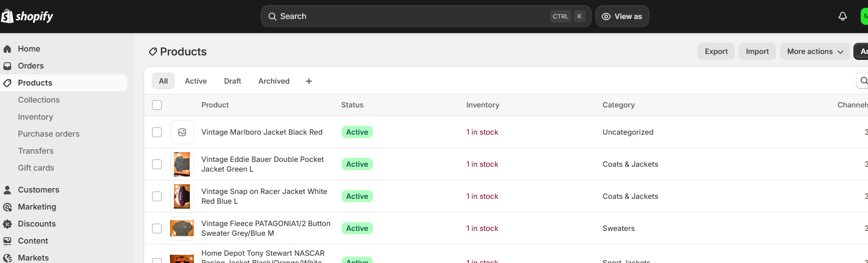
Task: Click the Shopify logo icon
Action: tap(7, 16)
